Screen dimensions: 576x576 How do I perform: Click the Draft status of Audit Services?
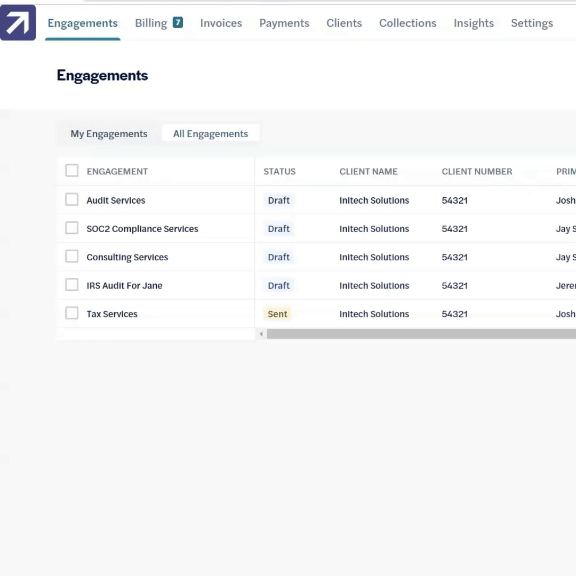[x=279, y=201]
